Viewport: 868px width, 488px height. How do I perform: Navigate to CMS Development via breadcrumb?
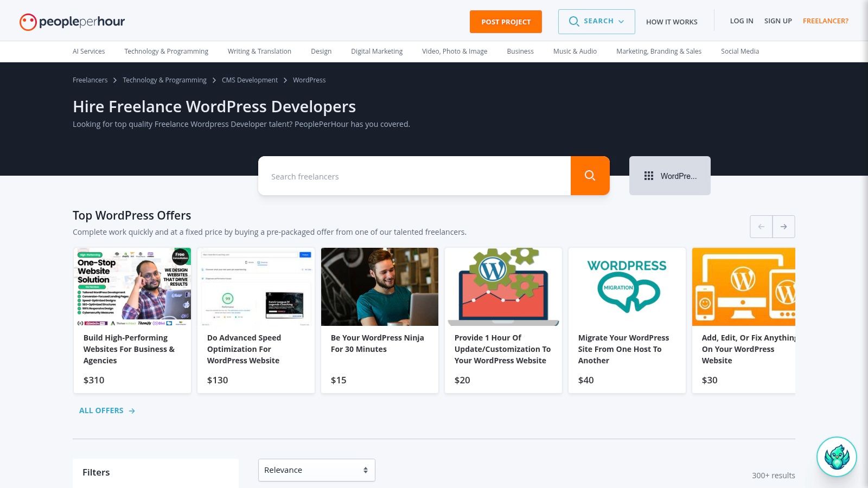(249, 80)
